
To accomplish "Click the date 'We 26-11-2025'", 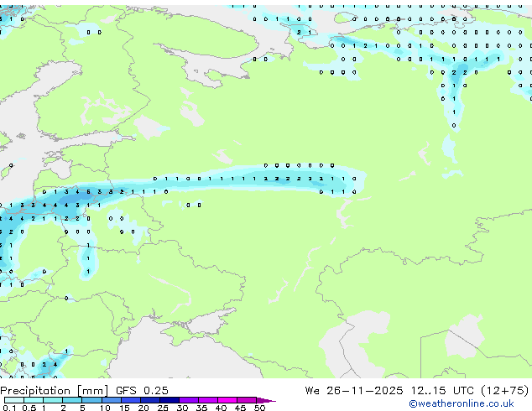I will coord(354,390).
